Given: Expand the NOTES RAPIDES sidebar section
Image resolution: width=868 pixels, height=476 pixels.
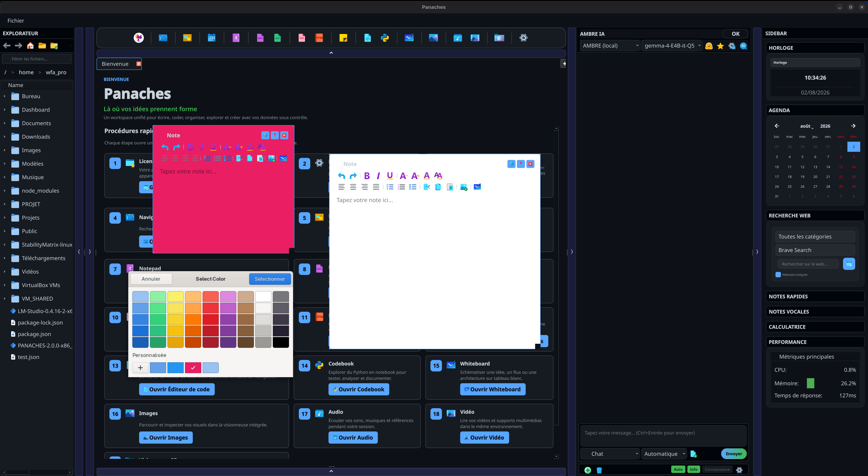Looking at the screenshot, I should 815,297.
